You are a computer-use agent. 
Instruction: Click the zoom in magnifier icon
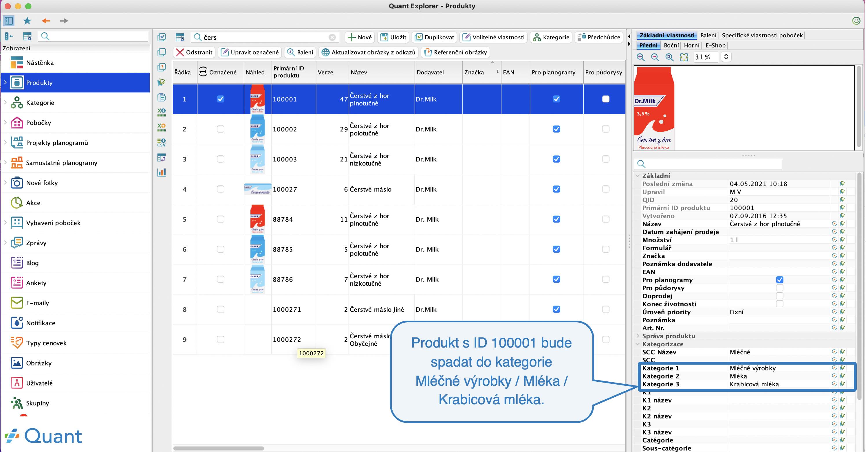[x=641, y=57]
